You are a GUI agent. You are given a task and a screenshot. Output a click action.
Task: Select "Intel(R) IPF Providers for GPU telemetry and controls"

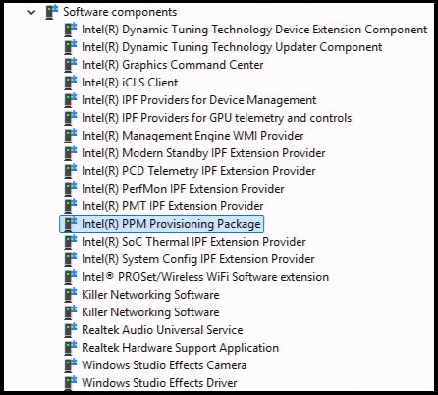217,118
